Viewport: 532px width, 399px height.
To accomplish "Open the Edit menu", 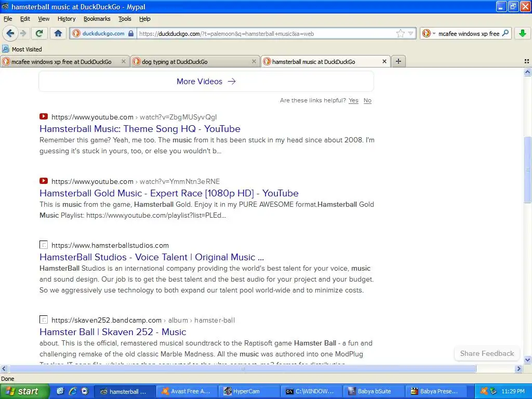I will 25,19.
